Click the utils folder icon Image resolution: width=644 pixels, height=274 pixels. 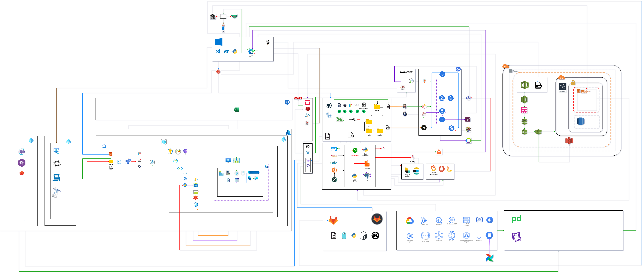[x=369, y=131]
